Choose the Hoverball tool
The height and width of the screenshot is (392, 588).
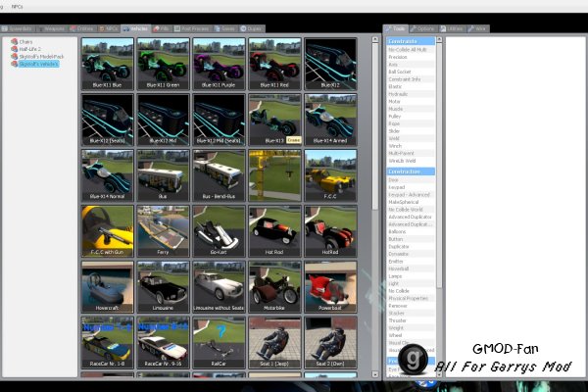pos(411,269)
